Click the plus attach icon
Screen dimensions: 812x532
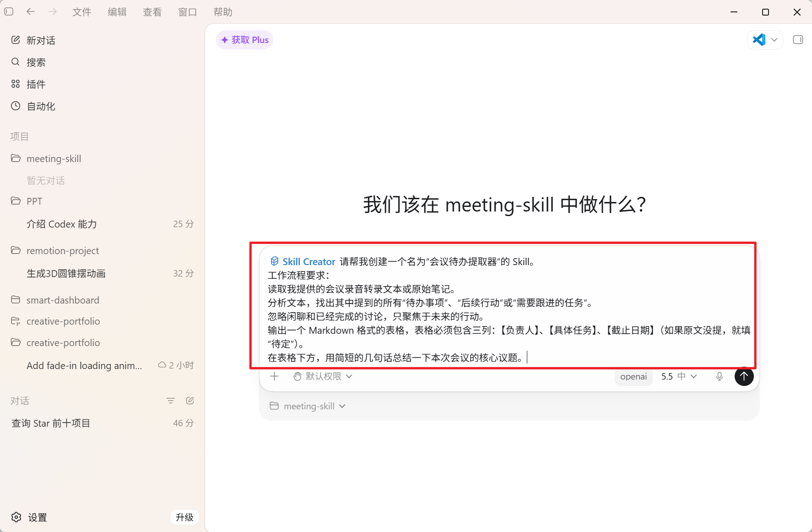tap(275, 376)
